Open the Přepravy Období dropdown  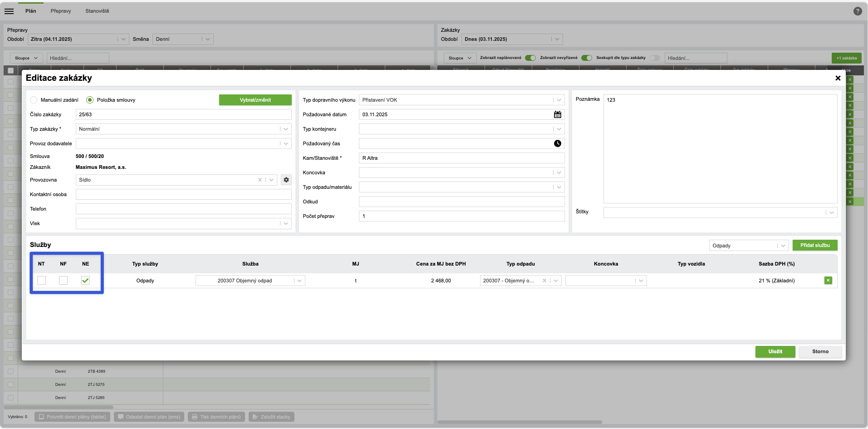click(x=78, y=39)
